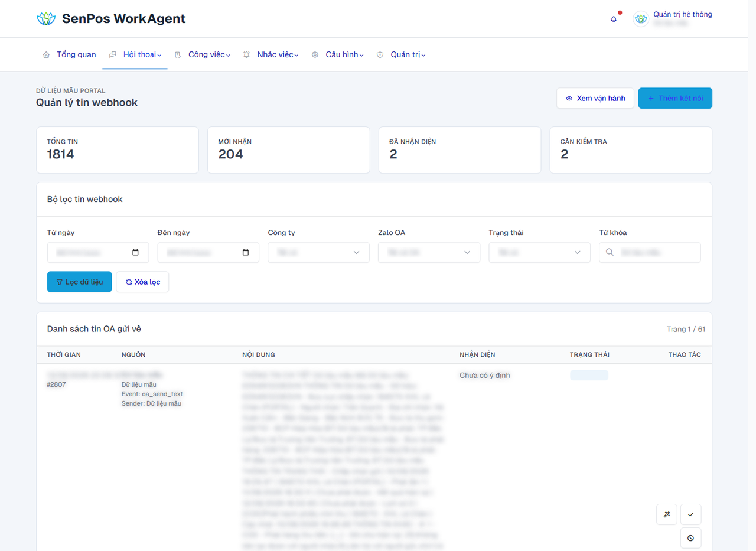Click the heading Quản lý tin webhook
The width and height of the screenshot is (756, 551).
(87, 103)
